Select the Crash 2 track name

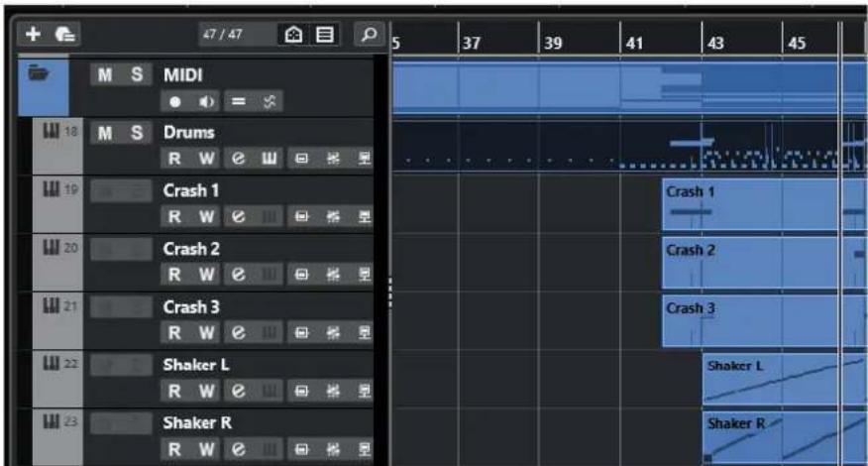pos(191,249)
